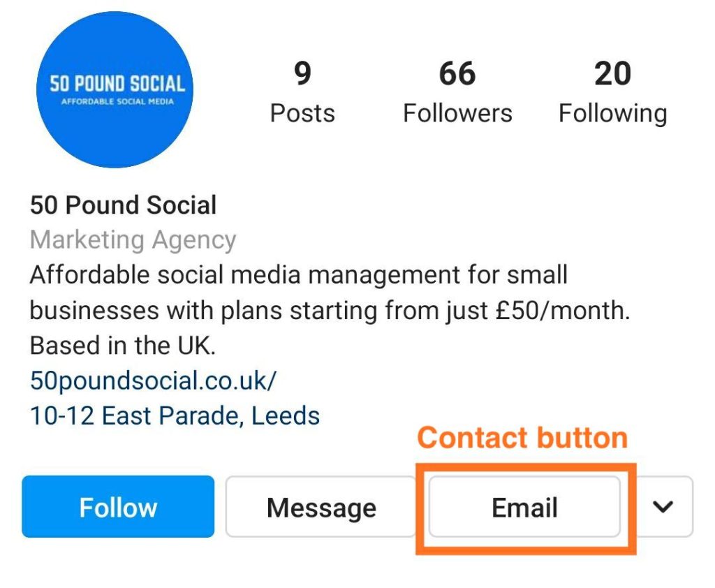Viewport: 715px width, 588px height.
Task: Open the 50poundsocial.co.uk website link
Action: [154, 381]
